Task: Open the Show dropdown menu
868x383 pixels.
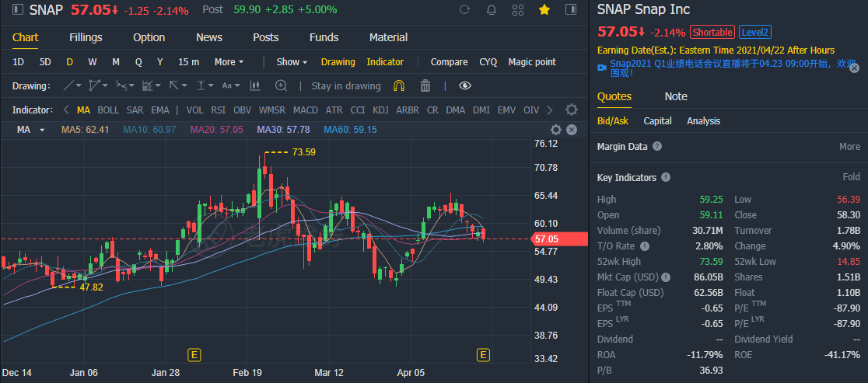Action: [292, 62]
